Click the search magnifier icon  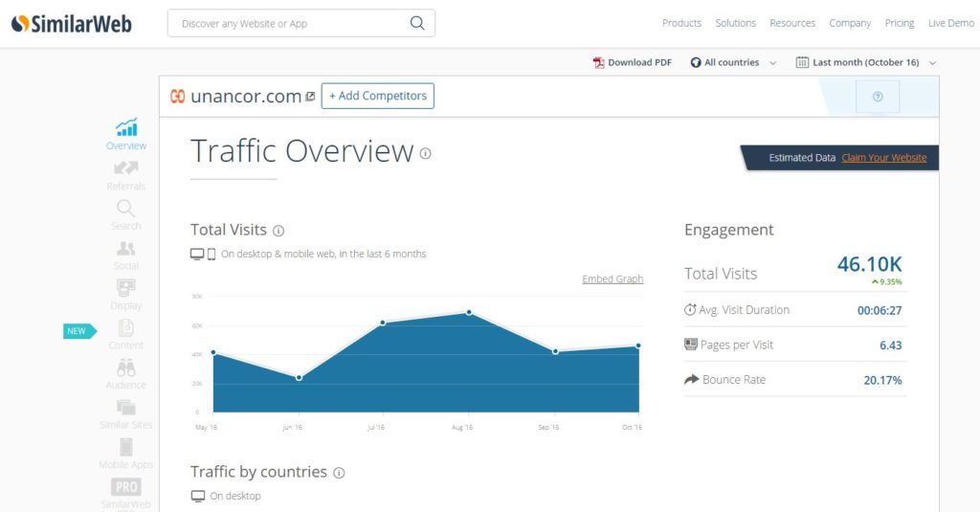[417, 23]
